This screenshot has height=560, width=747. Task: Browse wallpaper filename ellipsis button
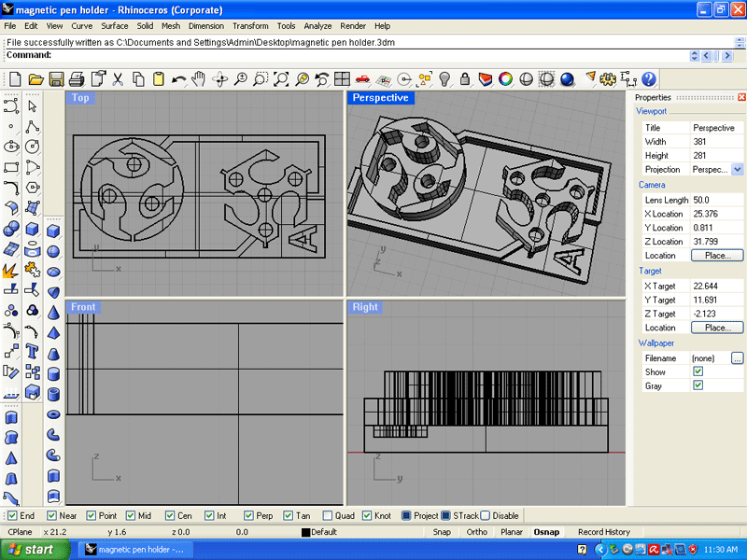point(738,358)
